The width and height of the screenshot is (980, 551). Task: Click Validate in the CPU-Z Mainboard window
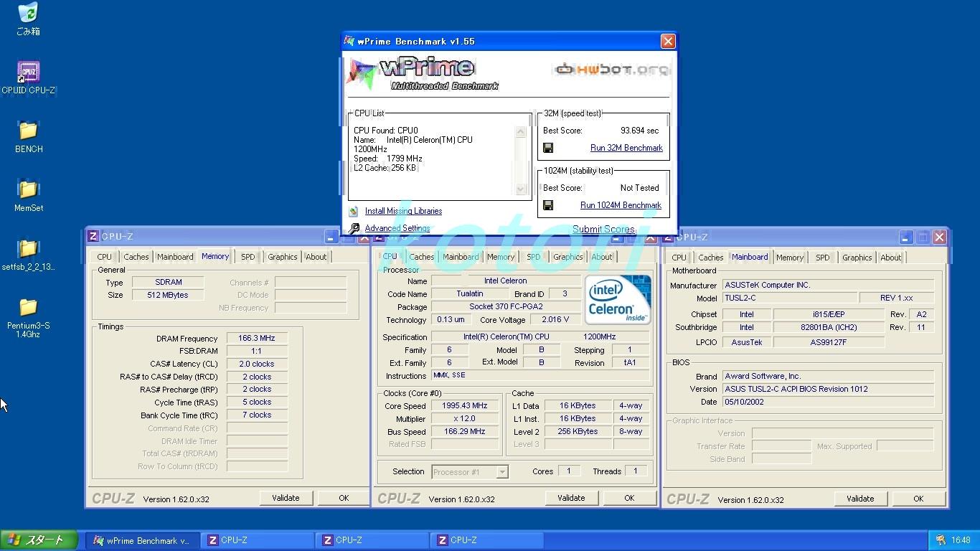[x=860, y=499]
